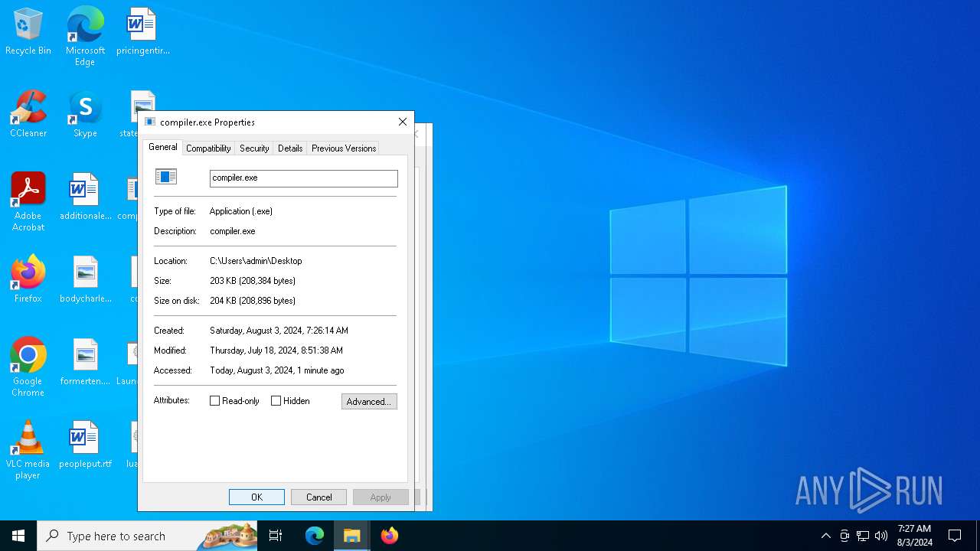
Task: Show hidden system tray icons
Action: tap(825, 536)
